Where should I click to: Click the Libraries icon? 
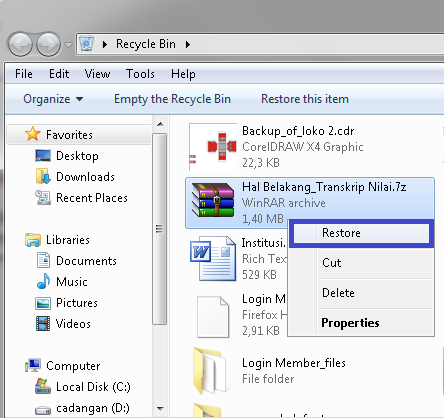click(x=33, y=240)
